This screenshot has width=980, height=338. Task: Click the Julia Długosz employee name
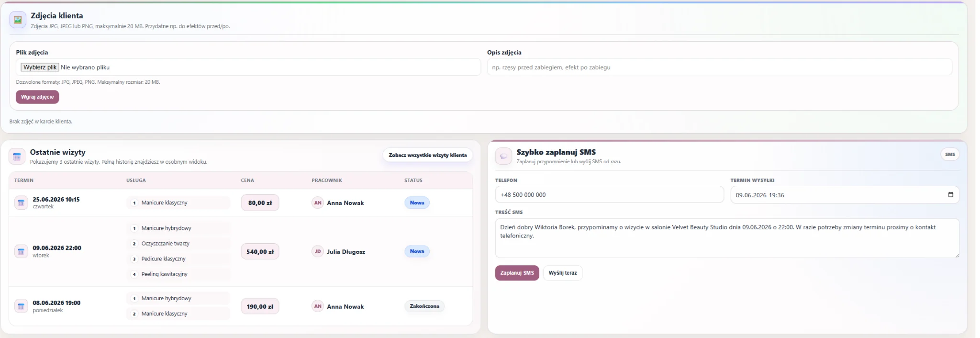click(346, 252)
